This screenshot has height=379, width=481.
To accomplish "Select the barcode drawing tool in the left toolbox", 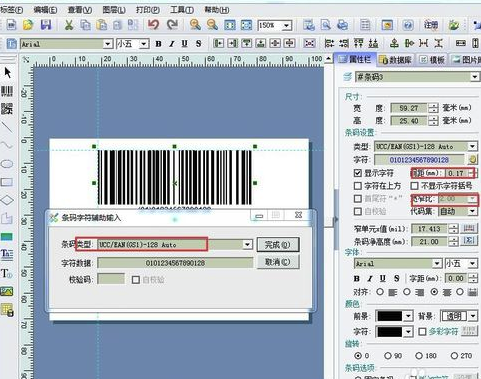I will (7, 91).
